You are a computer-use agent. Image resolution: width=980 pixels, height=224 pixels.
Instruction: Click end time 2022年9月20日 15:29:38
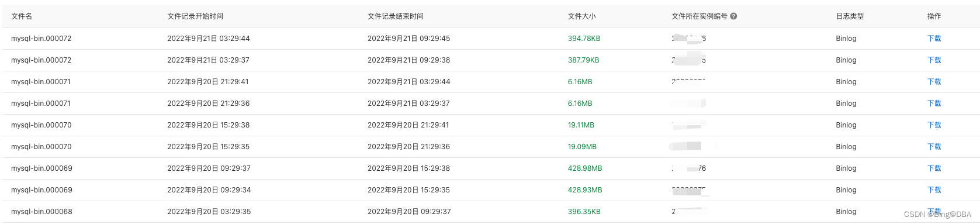click(x=409, y=168)
